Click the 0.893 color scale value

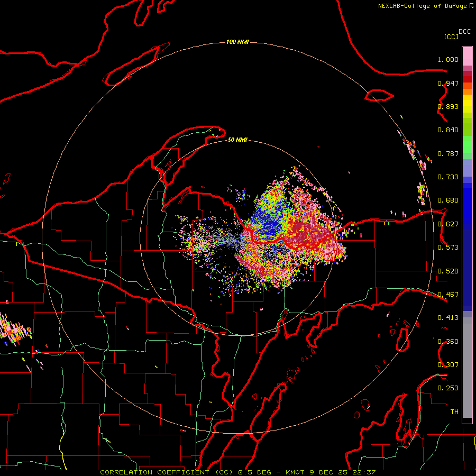tap(448, 106)
